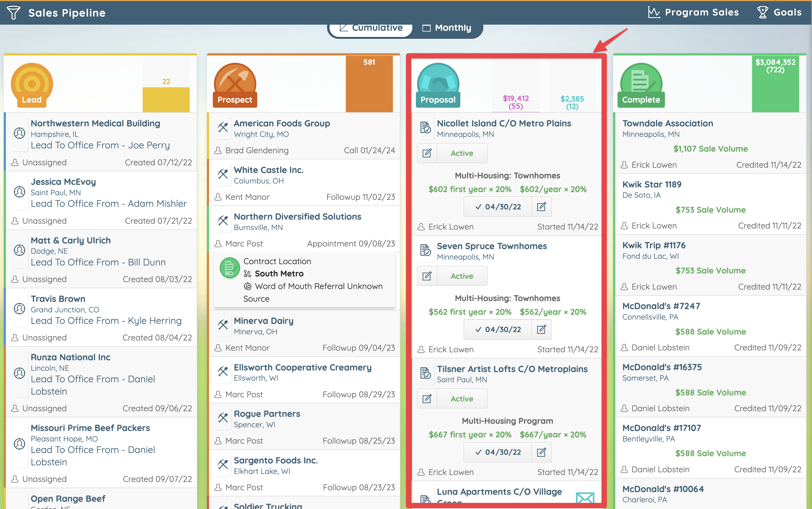
Task: Edit the 04/30/22 date for Seven Spruce Townhomes
Action: click(x=541, y=330)
